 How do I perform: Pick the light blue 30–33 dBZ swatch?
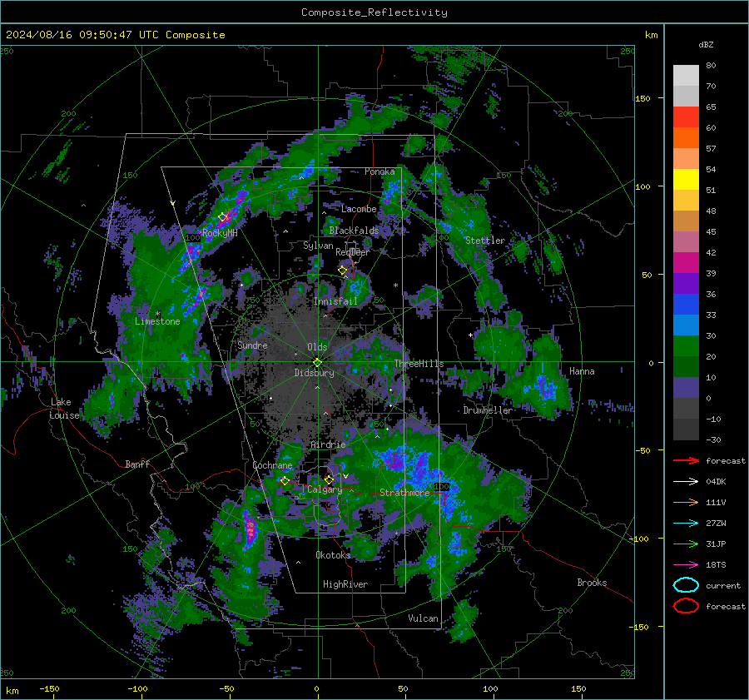686,325
